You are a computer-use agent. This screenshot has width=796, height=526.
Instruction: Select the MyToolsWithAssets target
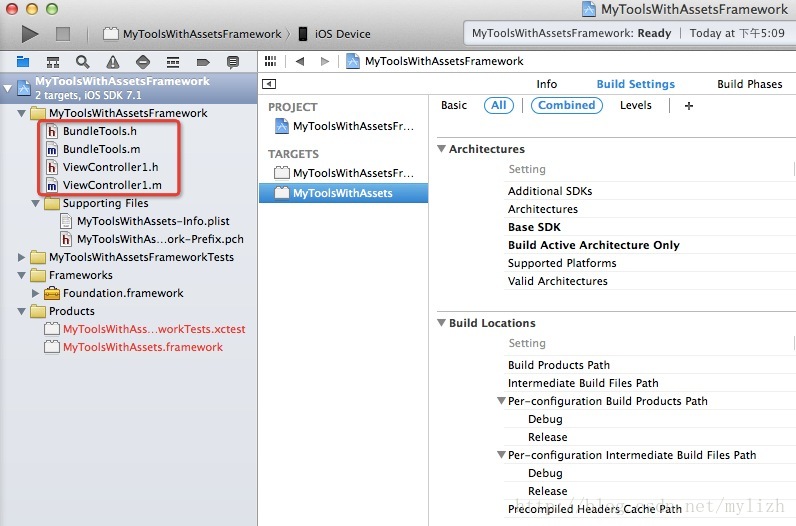(343, 193)
